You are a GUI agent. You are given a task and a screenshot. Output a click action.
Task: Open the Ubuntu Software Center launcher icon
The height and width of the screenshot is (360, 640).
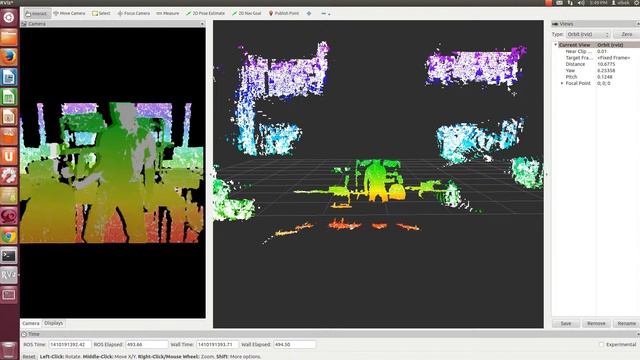(x=9, y=137)
